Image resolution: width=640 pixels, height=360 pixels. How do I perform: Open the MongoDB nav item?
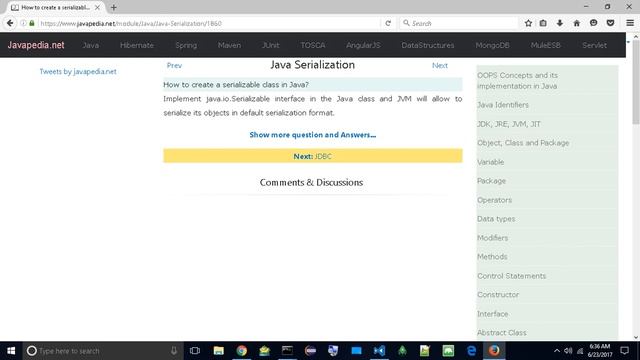pyautogui.click(x=492, y=45)
